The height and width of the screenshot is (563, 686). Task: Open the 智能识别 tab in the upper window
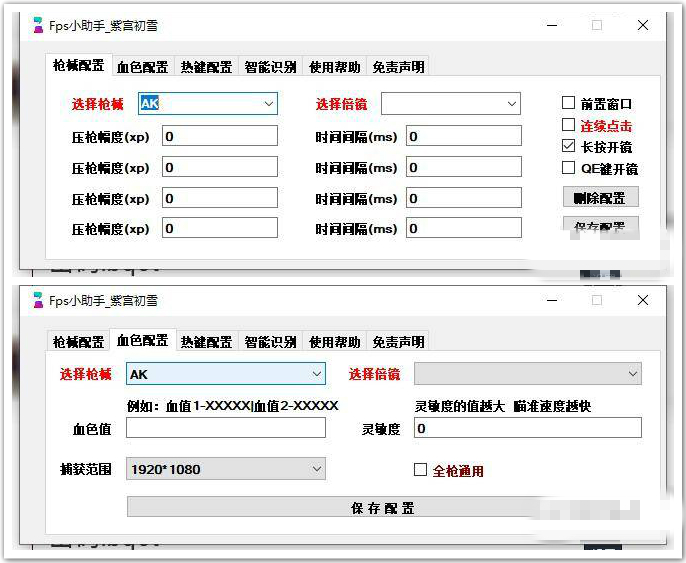[270, 67]
